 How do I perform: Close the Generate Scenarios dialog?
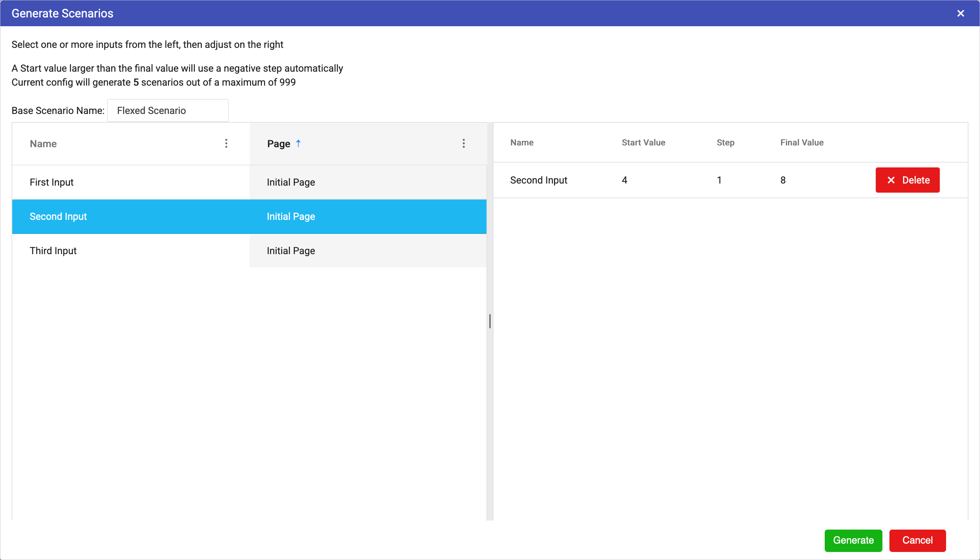960,14
